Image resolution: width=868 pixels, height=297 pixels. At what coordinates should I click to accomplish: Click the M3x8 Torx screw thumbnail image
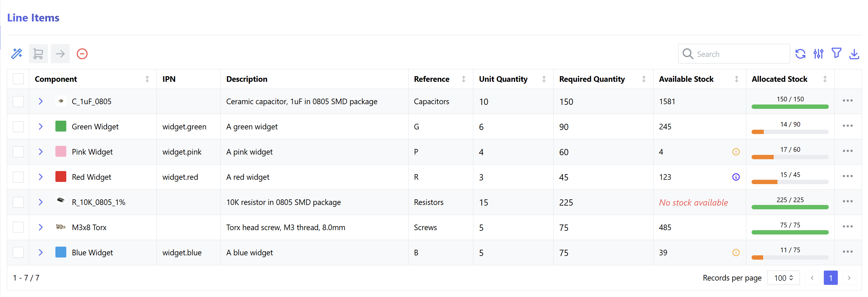61,227
